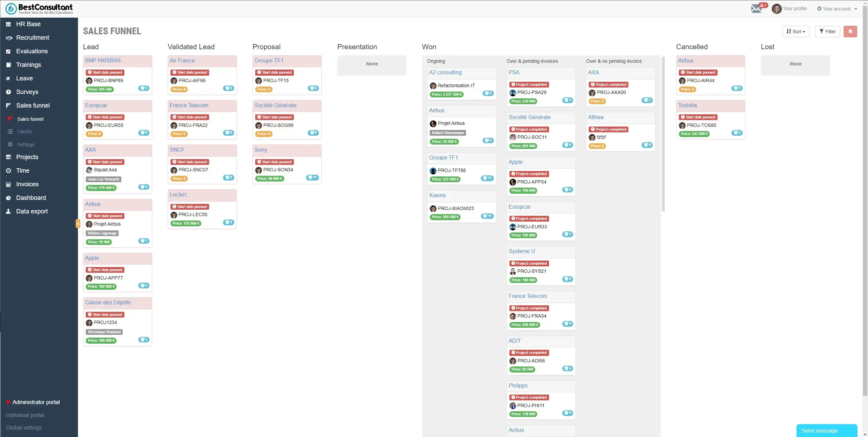Click 'Jean-Luc Vonesch' tag on AXA card
This screenshot has height=437, width=868.
pos(103,179)
